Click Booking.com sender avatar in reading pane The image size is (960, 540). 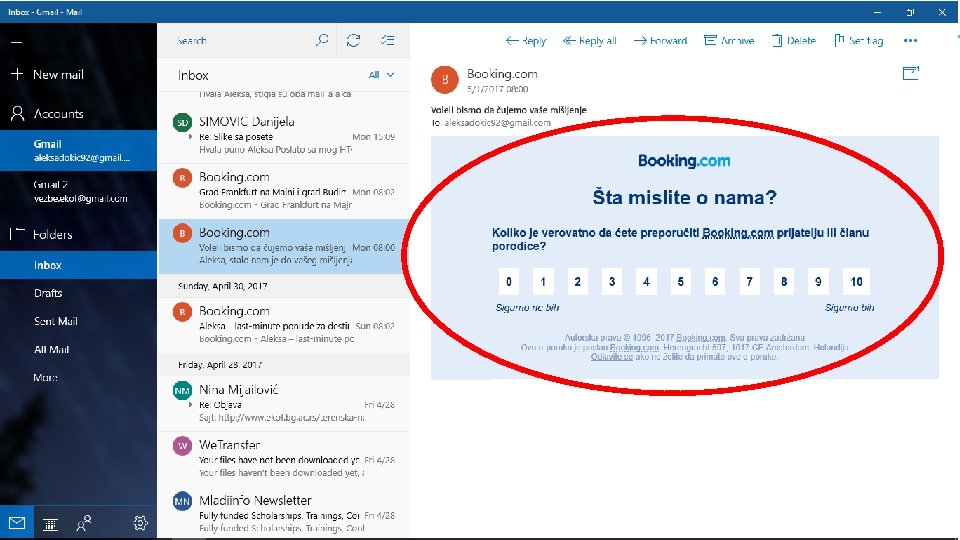click(x=445, y=80)
